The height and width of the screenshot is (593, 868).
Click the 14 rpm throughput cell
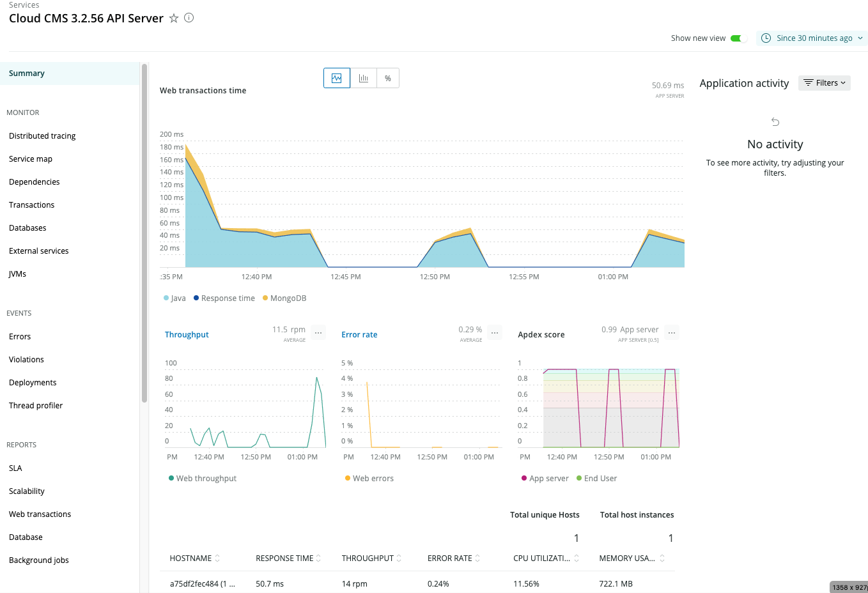(355, 584)
